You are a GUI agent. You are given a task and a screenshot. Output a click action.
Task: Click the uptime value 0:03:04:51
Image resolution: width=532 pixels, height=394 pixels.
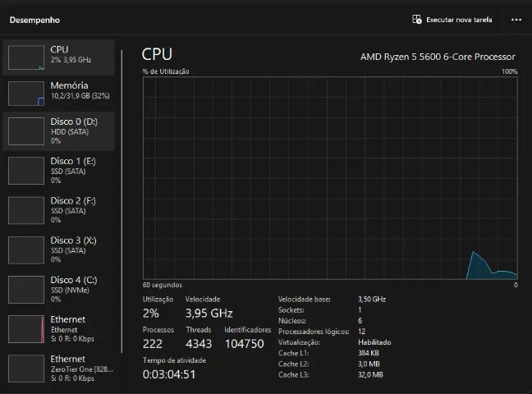169,374
